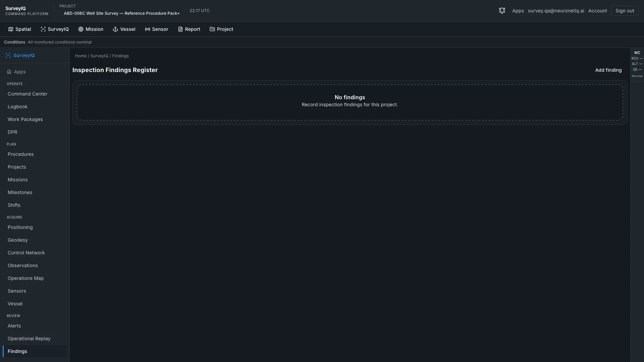Open the Procedures page

point(35,154)
